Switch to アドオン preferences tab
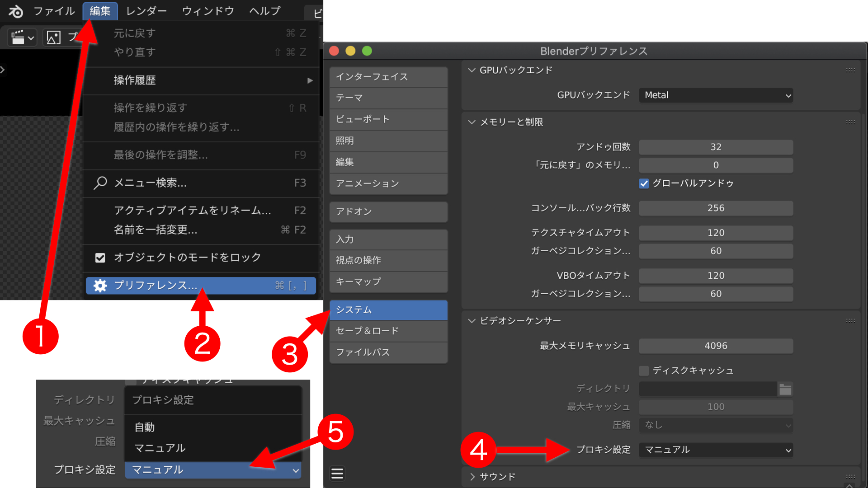Screen dimensions: 868x488 (x=389, y=211)
